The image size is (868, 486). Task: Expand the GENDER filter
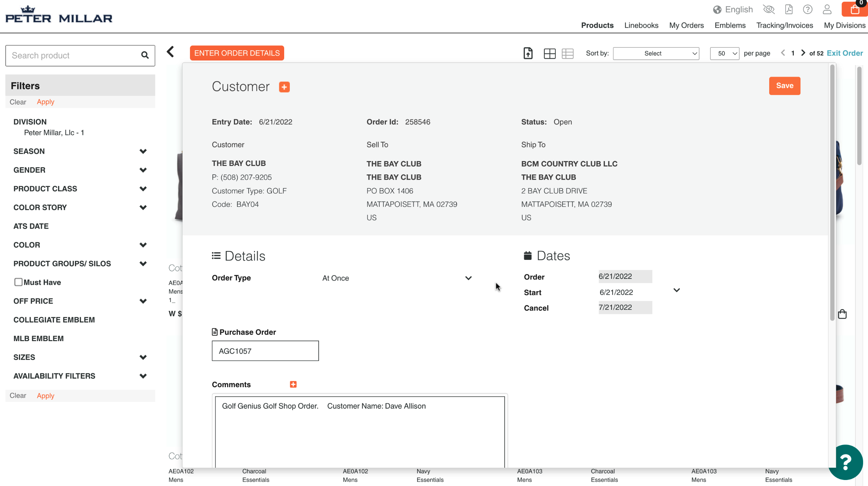tap(143, 170)
